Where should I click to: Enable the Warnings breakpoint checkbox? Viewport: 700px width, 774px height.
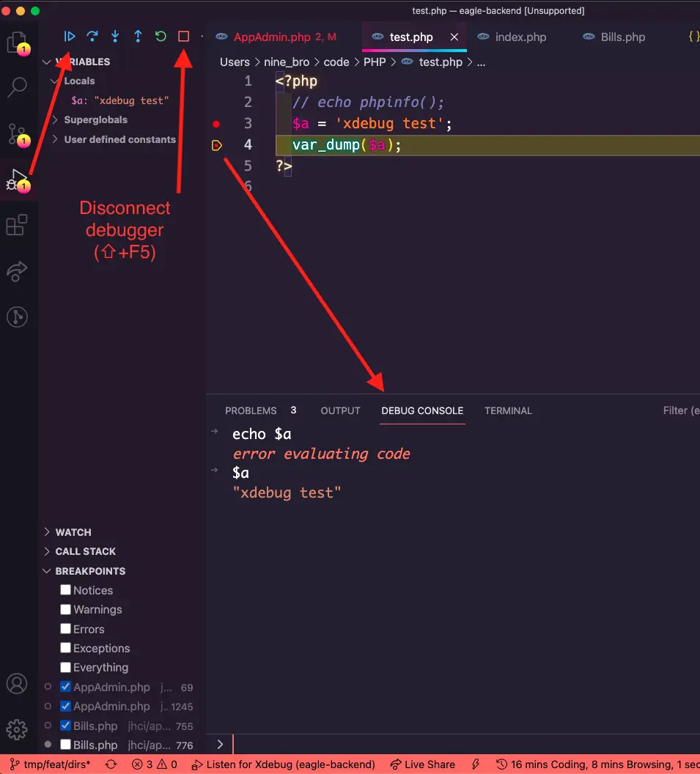pyautogui.click(x=65, y=609)
